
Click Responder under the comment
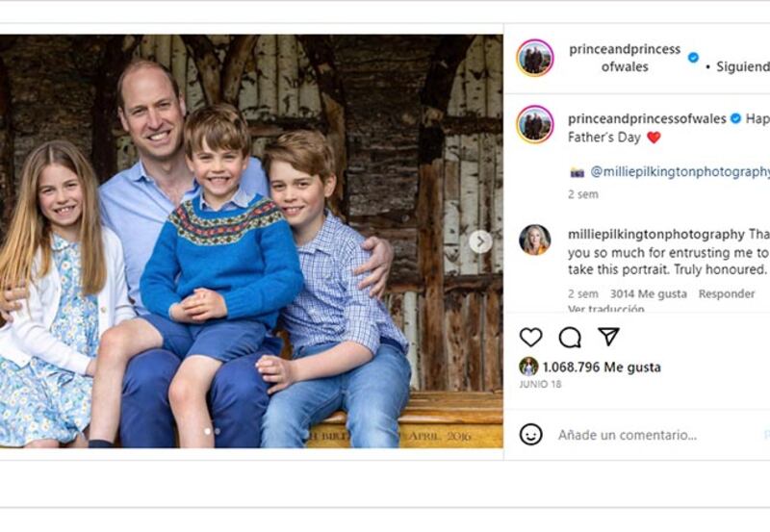coord(726,294)
